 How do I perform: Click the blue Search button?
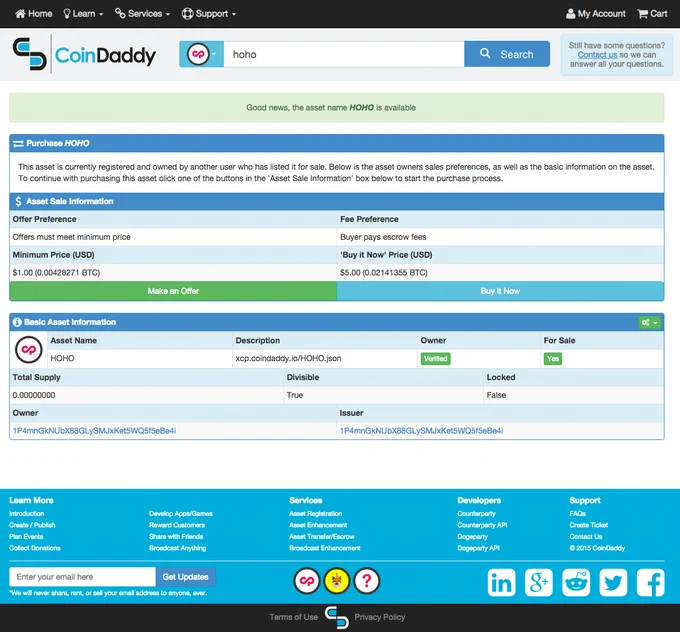coord(507,54)
